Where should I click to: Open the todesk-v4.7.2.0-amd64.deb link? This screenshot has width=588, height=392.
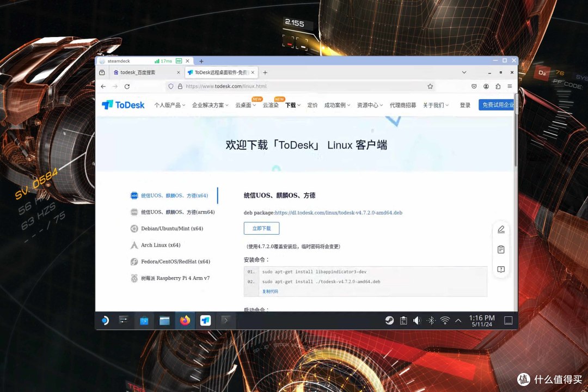coord(338,213)
